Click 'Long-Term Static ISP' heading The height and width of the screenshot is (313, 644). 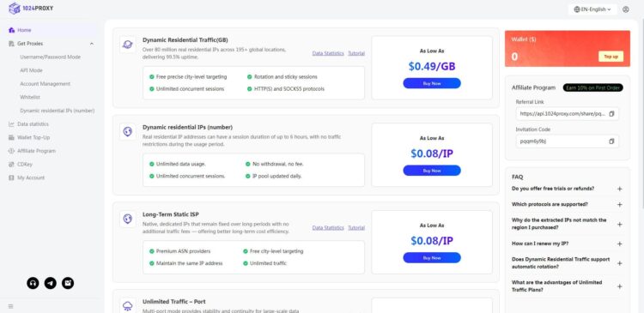click(171, 214)
